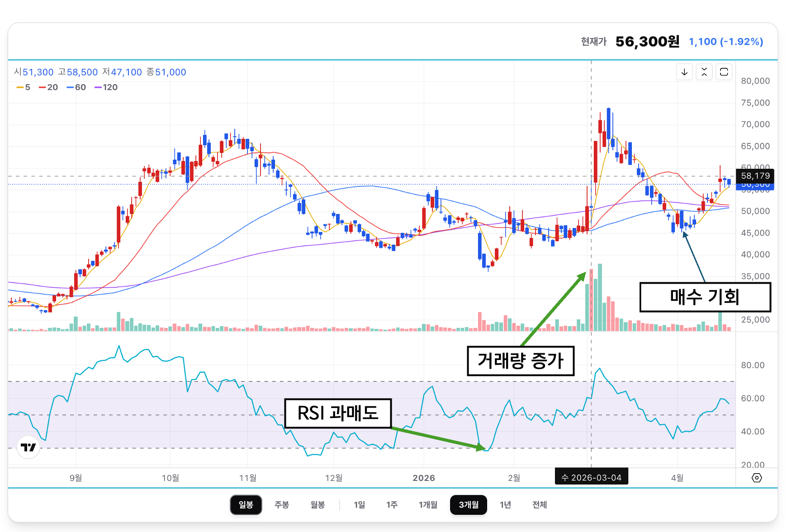Image resolution: width=787 pixels, height=532 pixels.
Task: Show the 전체 full range
Action: 540,505
